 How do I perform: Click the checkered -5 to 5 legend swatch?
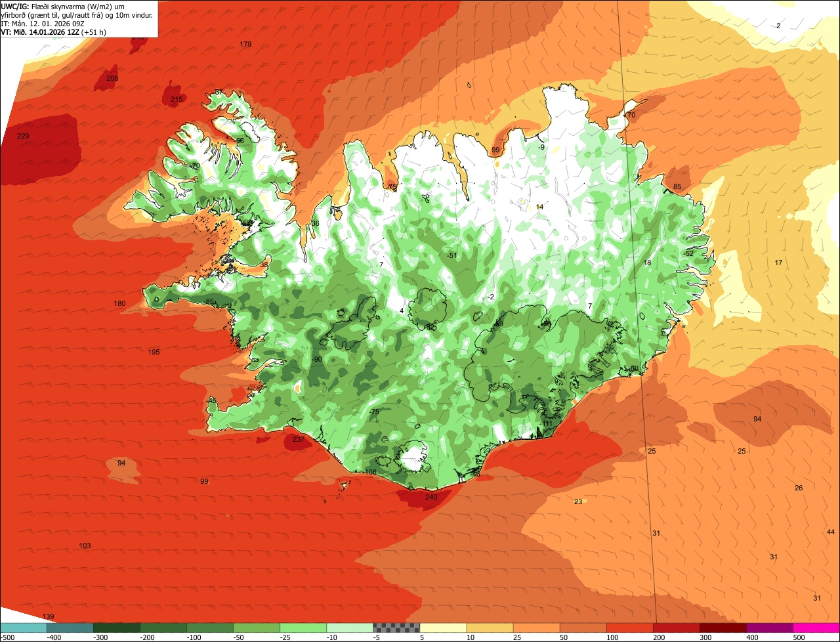396,628
